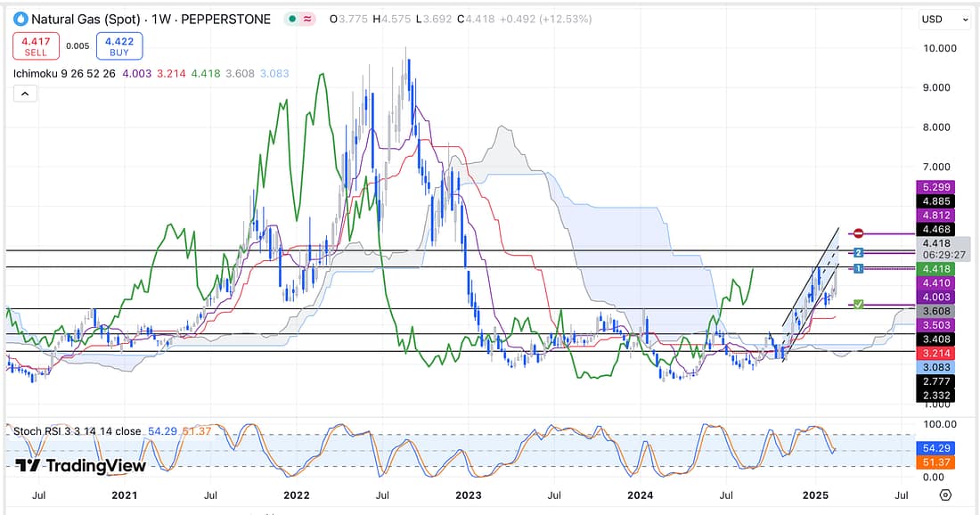Click the TradingView logo
This screenshot has height=515, width=980.
(x=67, y=465)
